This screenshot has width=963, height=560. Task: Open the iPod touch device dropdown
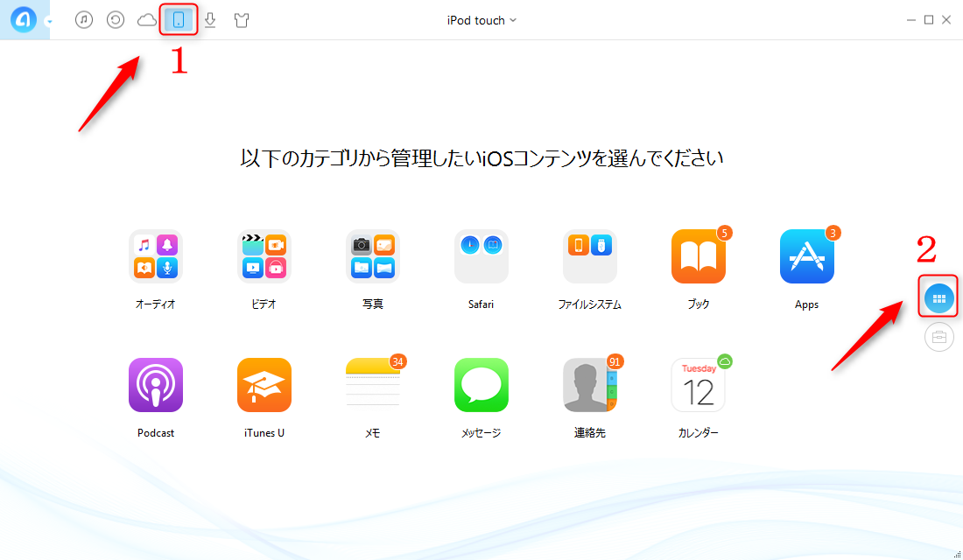(481, 20)
